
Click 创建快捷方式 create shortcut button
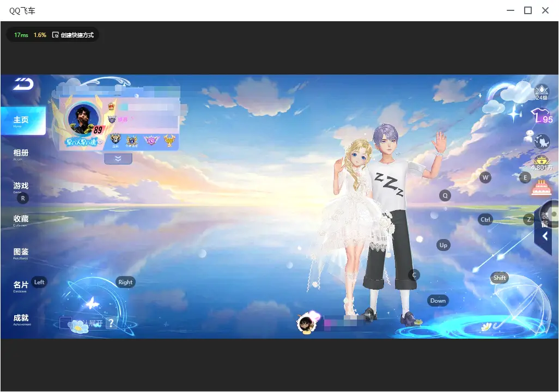click(x=73, y=35)
